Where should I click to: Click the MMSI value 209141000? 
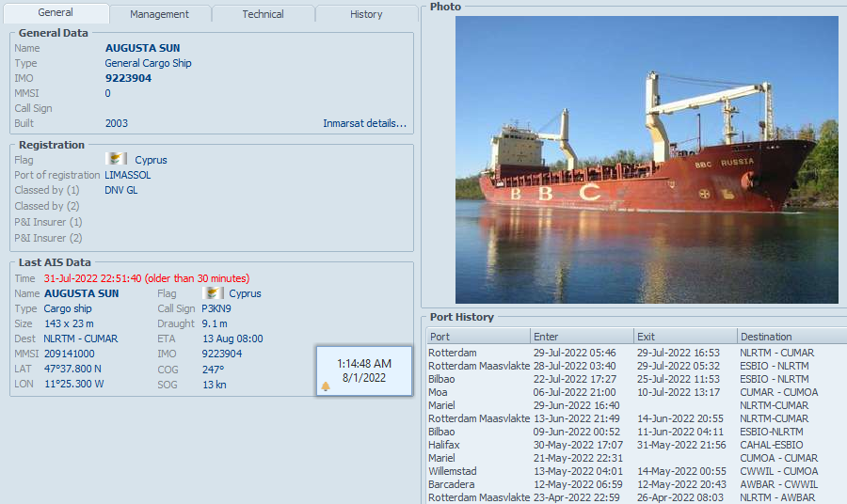(69, 354)
